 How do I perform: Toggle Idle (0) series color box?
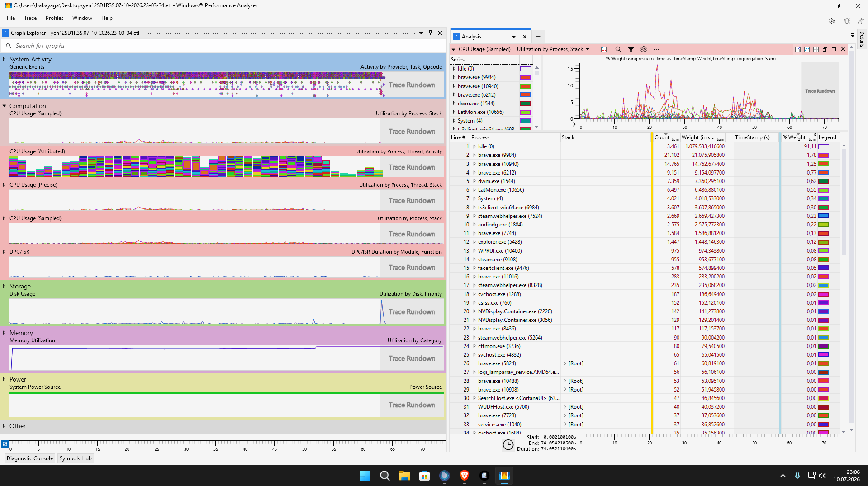(x=525, y=69)
